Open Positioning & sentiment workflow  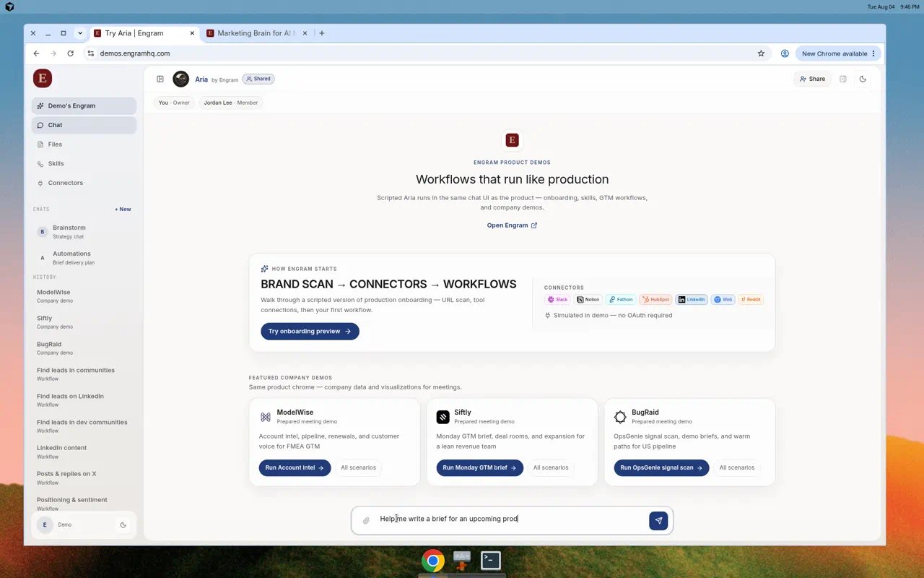[84, 504]
